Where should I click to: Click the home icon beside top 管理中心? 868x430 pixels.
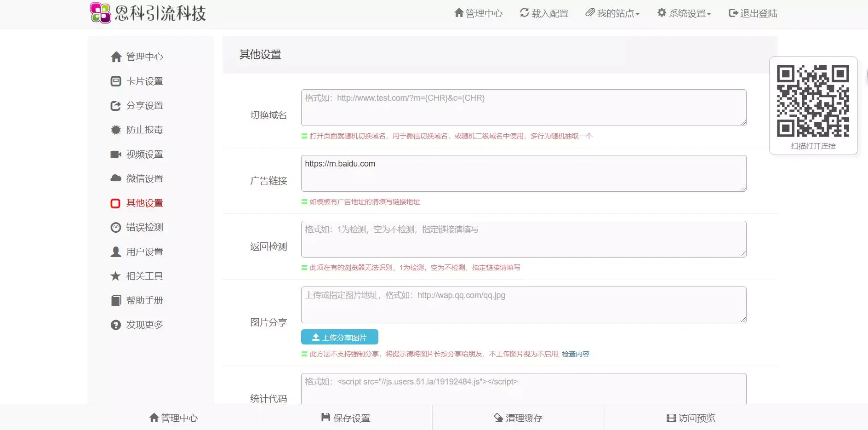coord(459,13)
